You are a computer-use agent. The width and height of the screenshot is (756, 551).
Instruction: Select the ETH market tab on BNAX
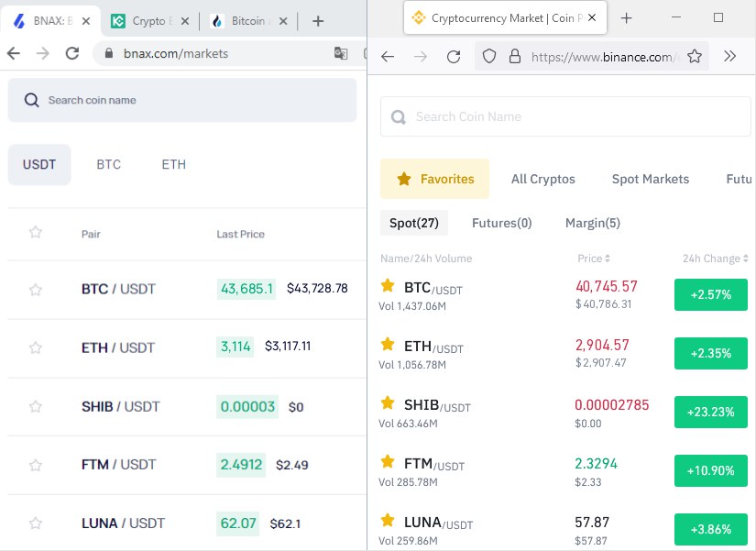173,164
